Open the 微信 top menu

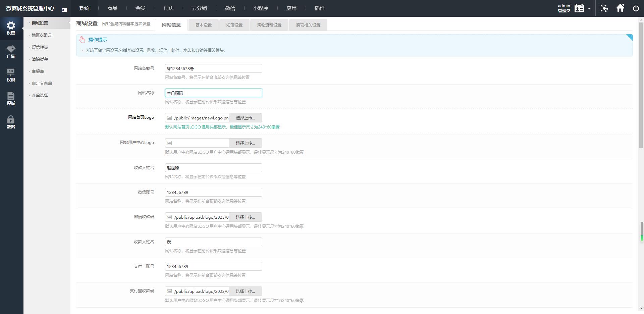(x=230, y=8)
